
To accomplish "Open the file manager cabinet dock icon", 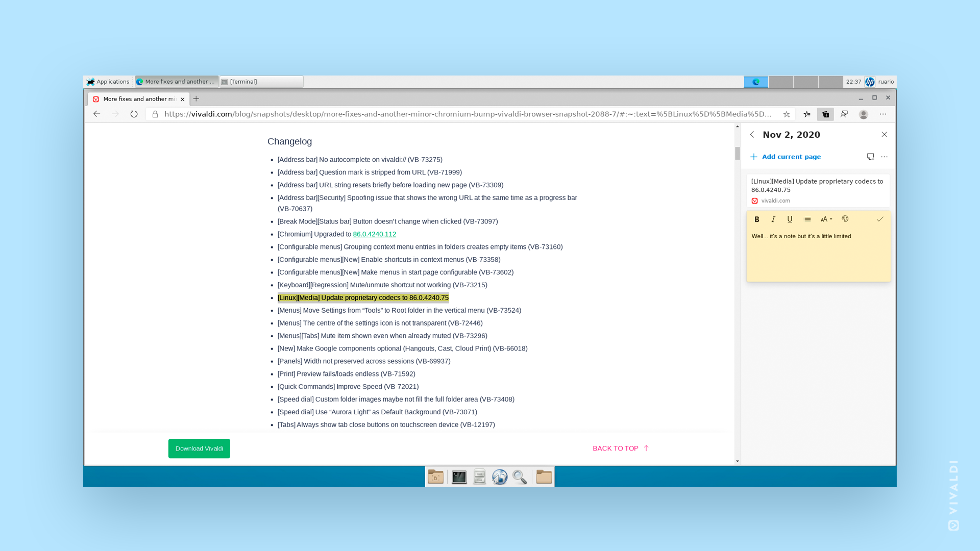I will [x=479, y=477].
